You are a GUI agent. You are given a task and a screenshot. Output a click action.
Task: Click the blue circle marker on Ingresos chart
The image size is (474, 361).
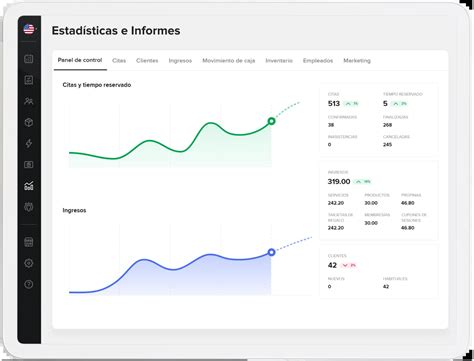coord(271,252)
